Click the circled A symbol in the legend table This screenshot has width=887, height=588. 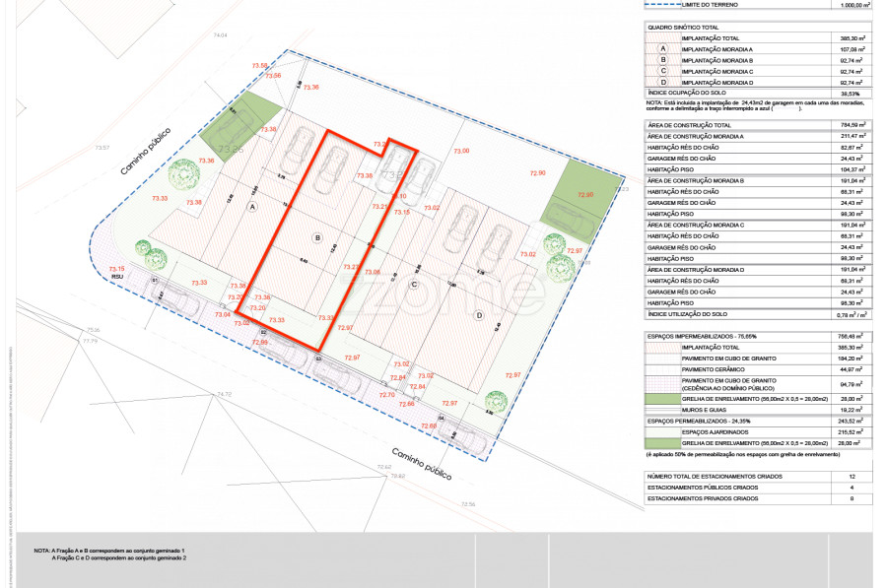[663, 49]
